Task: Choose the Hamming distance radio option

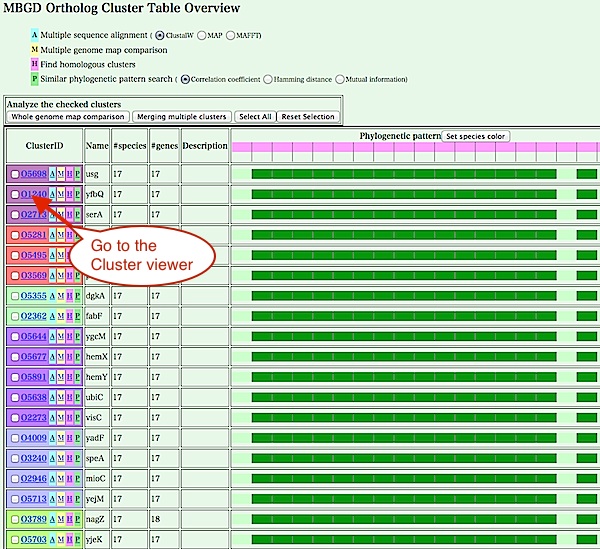Action: (x=270, y=79)
